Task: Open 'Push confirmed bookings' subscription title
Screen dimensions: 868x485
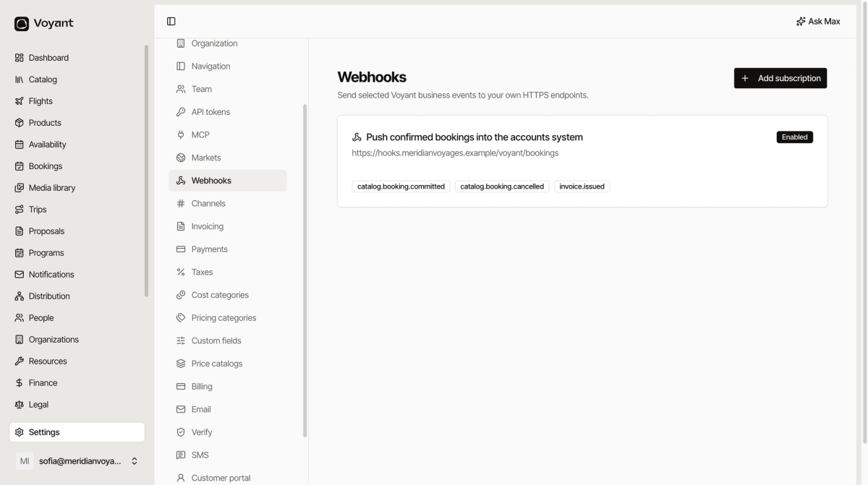Action: coord(475,137)
